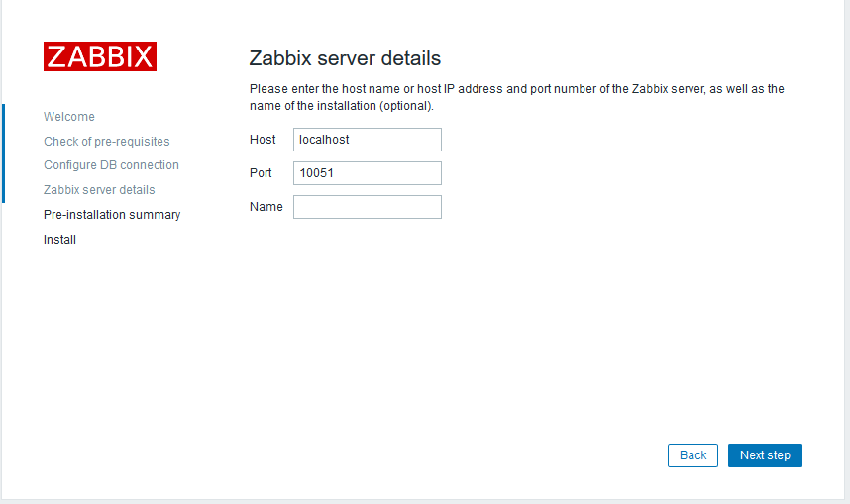Click the Zabbix server details heading

pos(345,58)
